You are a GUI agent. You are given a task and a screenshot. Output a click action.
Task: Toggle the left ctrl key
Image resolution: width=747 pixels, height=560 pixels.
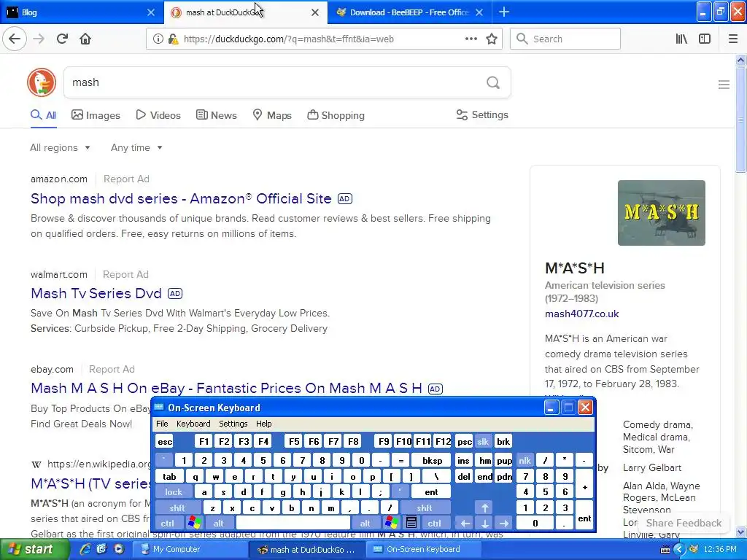click(167, 523)
